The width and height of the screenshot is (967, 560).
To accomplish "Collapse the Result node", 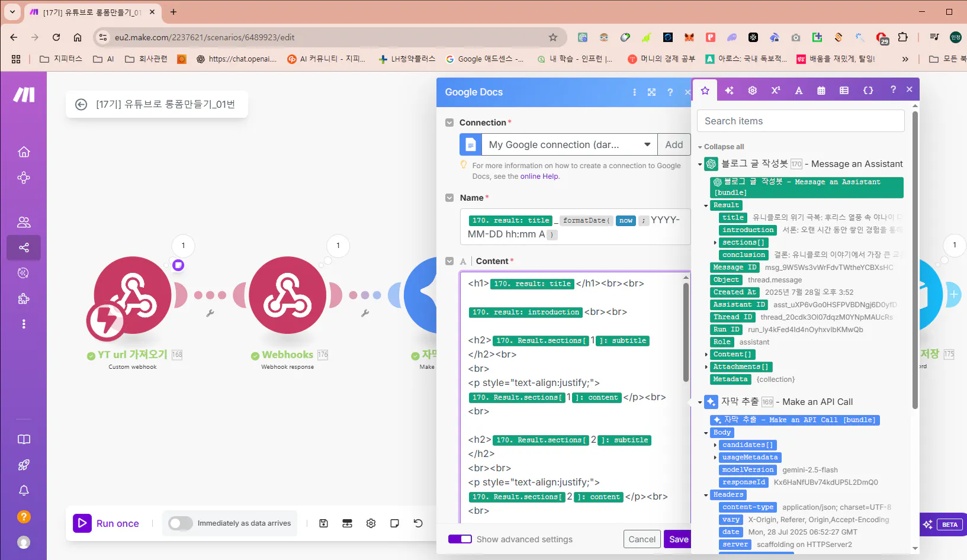I will (706, 205).
